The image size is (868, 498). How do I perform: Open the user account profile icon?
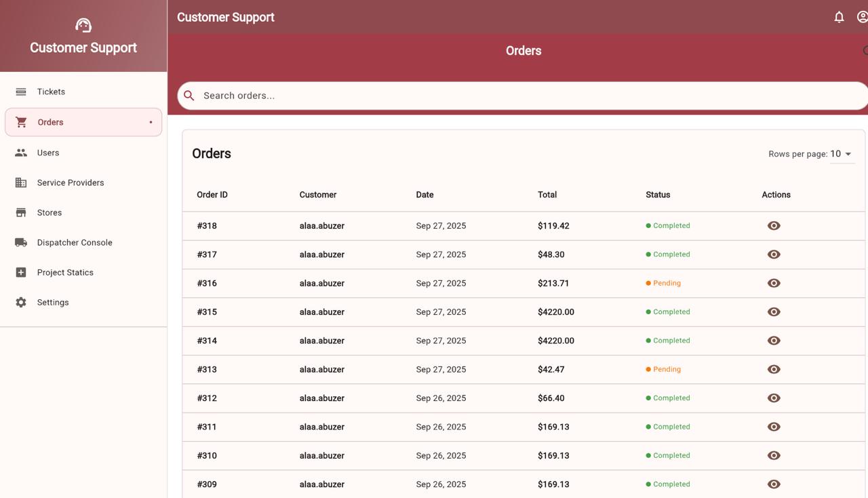click(862, 18)
